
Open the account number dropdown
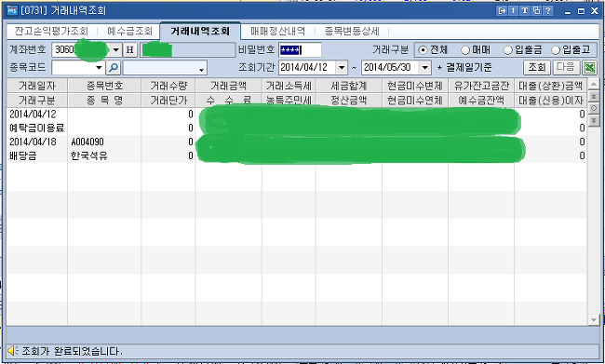tap(115, 49)
